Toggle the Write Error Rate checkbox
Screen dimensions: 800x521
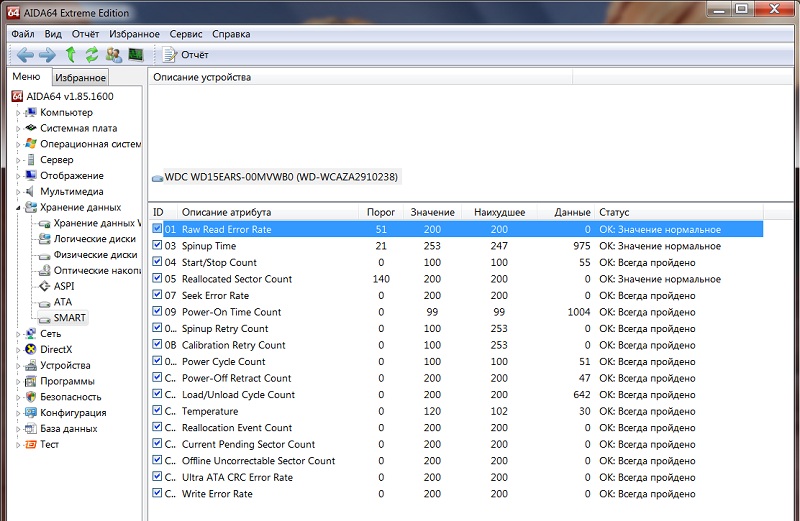(x=157, y=493)
